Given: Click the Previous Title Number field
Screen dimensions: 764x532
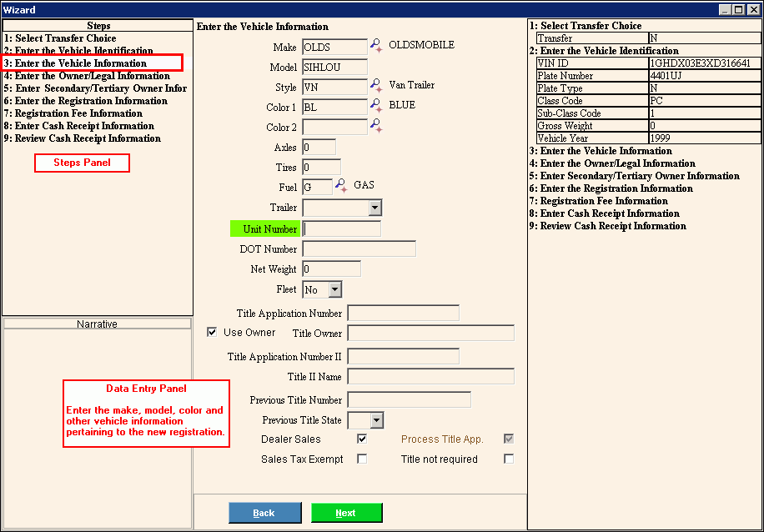Looking at the screenshot, I should coord(410,400).
